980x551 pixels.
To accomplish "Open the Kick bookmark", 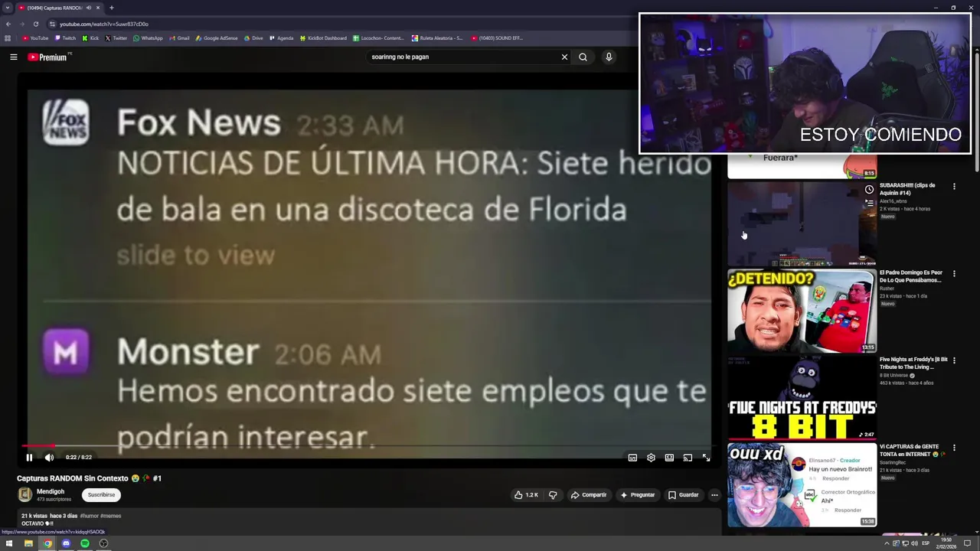I will coord(91,37).
